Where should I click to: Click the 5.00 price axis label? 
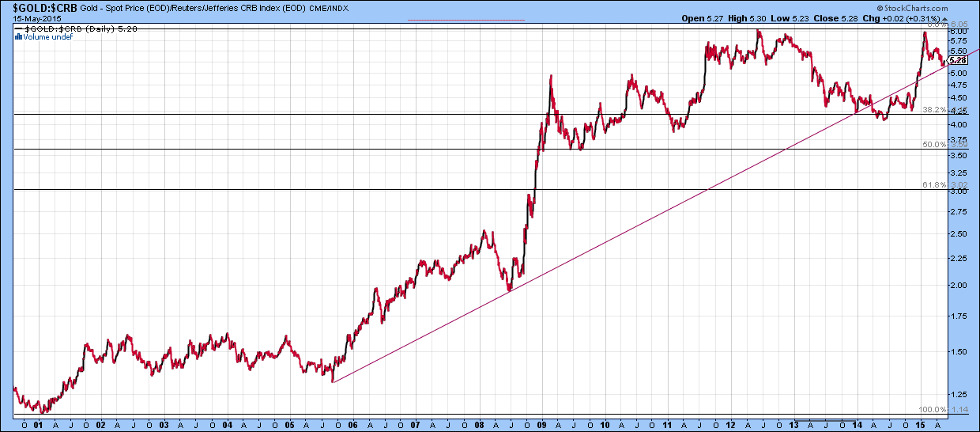(959, 74)
